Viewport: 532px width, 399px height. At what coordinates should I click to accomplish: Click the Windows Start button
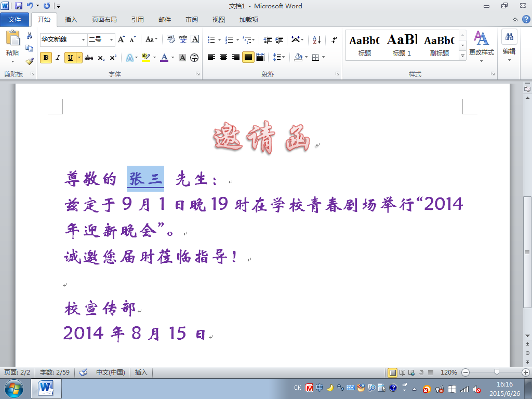14,389
